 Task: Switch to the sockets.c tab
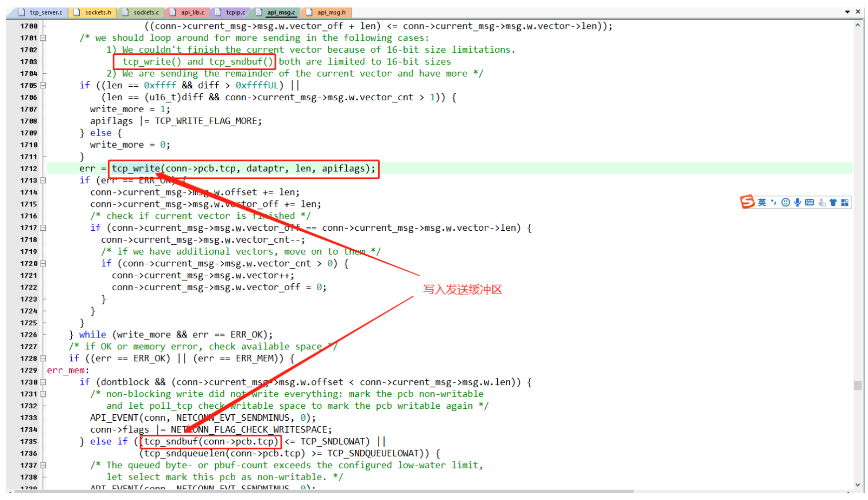coord(141,12)
